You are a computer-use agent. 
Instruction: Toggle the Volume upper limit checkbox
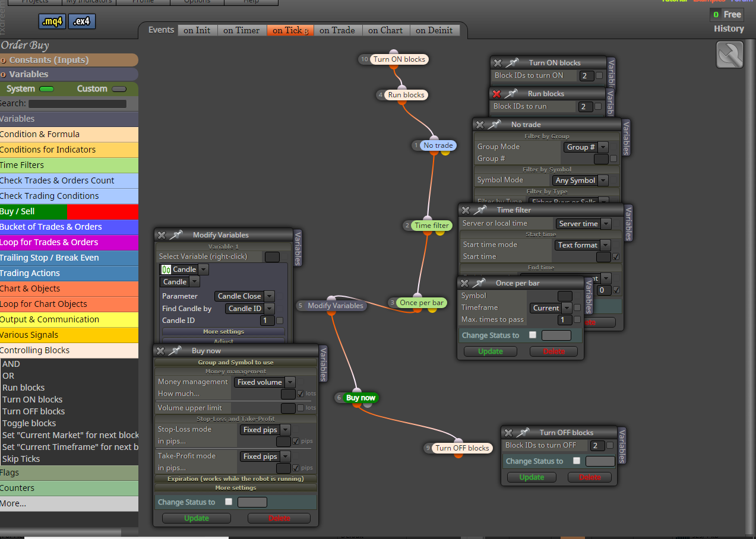pyautogui.click(x=300, y=408)
